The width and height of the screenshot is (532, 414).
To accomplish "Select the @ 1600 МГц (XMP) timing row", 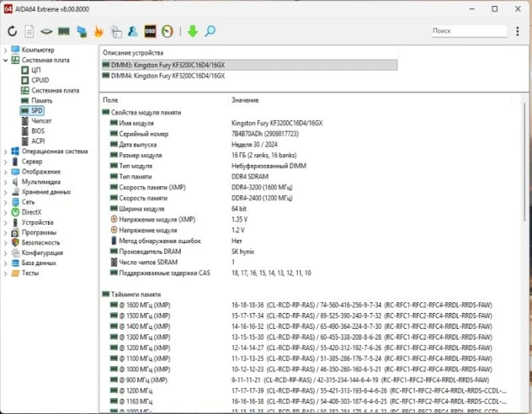I will (x=306, y=305).
